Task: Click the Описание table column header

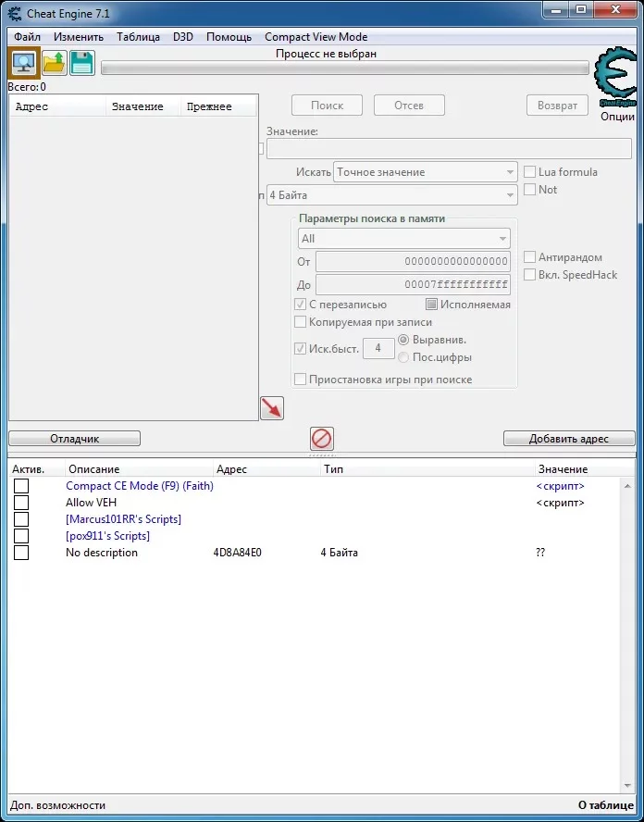Action: (140, 469)
